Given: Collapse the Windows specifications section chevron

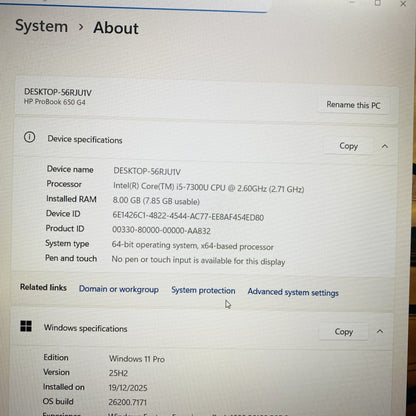Looking at the screenshot, I should click(x=380, y=332).
